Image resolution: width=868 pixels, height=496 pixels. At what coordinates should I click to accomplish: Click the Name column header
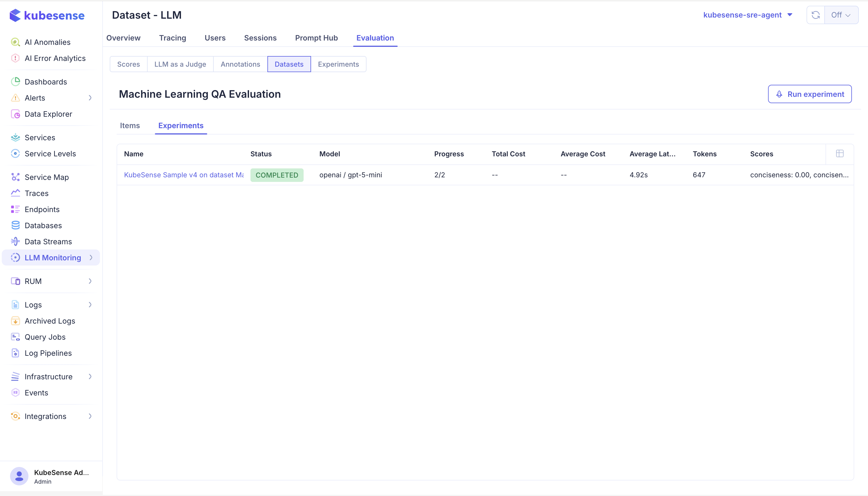click(x=134, y=154)
